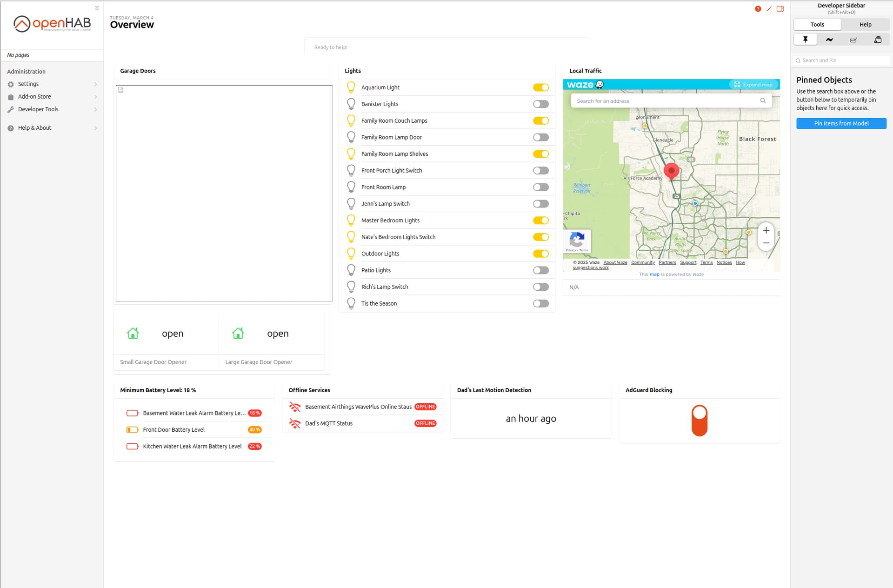Click the openHAB logo
The height and width of the screenshot is (588, 893).
51,23
